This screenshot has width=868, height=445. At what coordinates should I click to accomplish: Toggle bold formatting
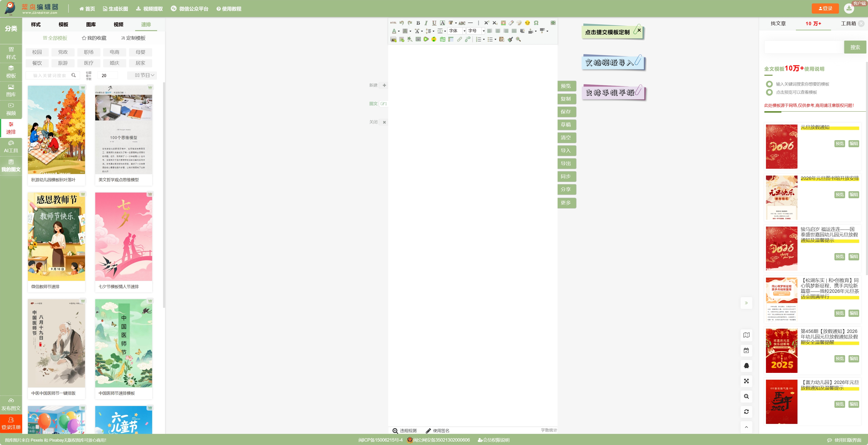click(x=418, y=23)
